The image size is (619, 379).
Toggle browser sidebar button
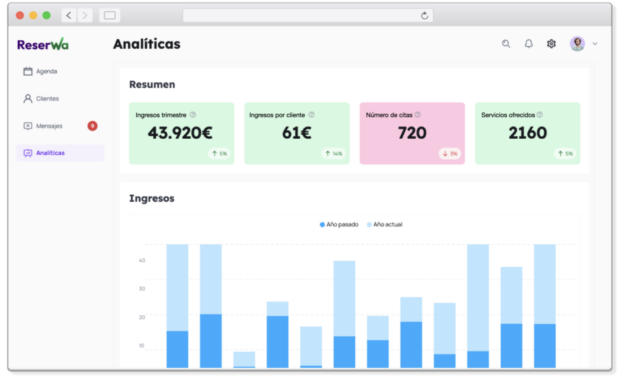(x=110, y=15)
